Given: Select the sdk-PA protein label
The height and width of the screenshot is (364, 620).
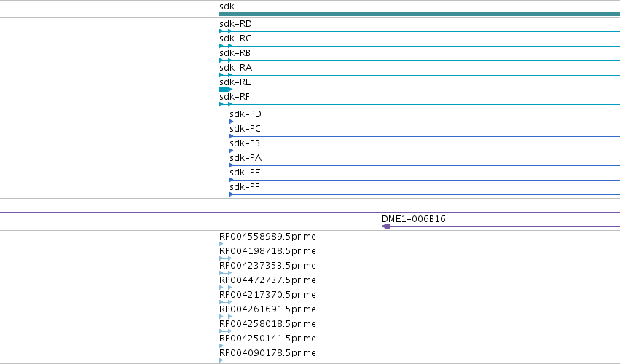Looking at the screenshot, I should point(246,158).
